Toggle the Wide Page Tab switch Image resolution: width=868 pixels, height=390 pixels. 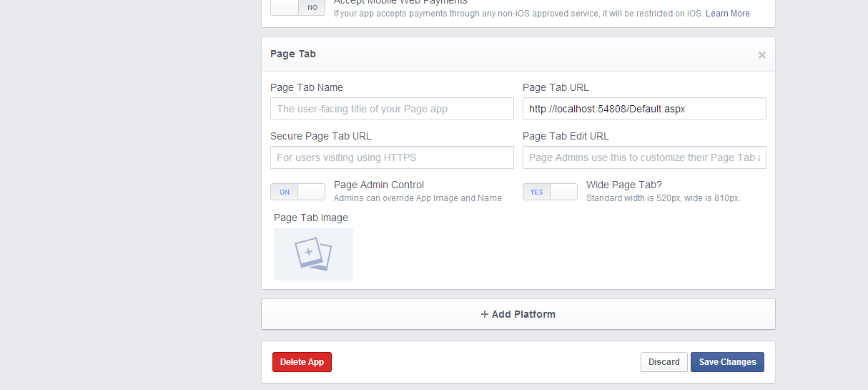pyautogui.click(x=550, y=192)
